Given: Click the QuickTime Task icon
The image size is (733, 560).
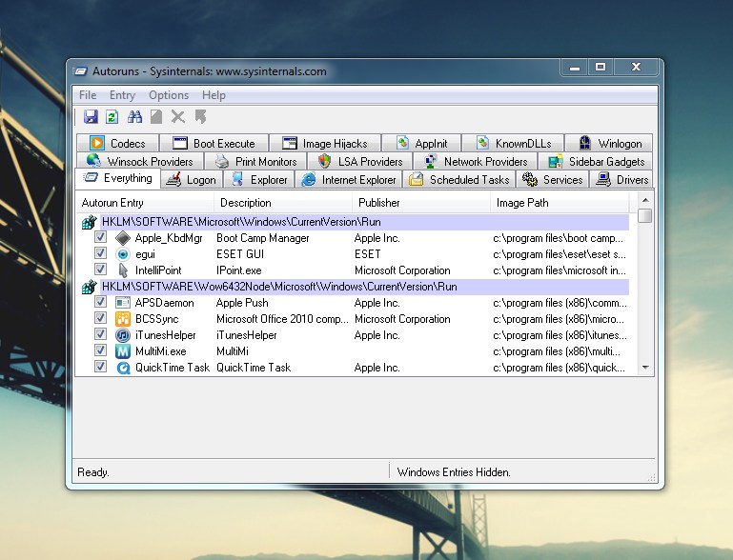Looking at the screenshot, I should pyautogui.click(x=122, y=368).
